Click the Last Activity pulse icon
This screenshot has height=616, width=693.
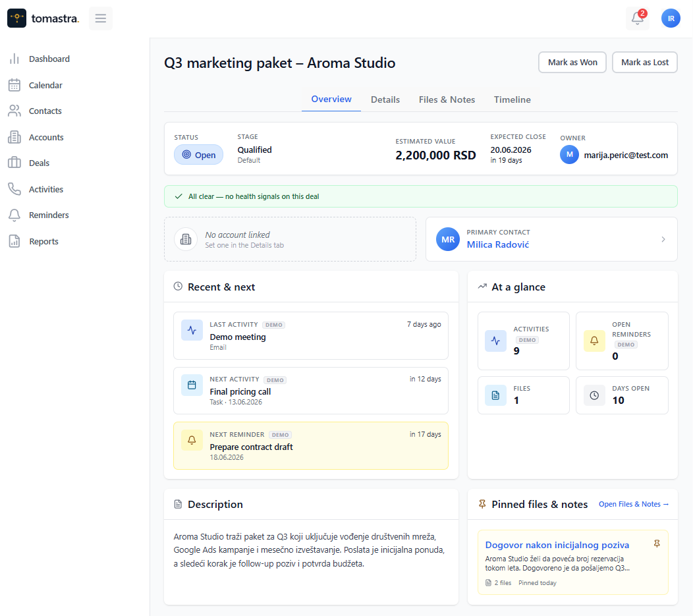pyautogui.click(x=192, y=330)
